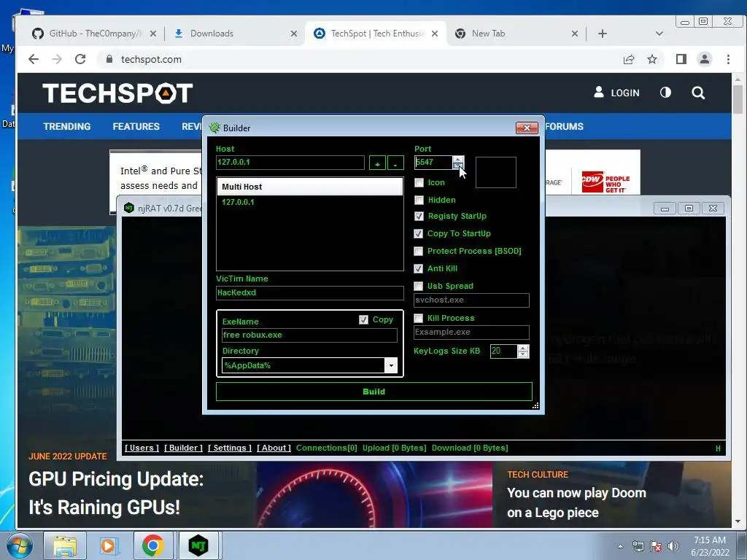Open the GPU Pricing Update article
This screenshot has width=747, height=560.
116,494
